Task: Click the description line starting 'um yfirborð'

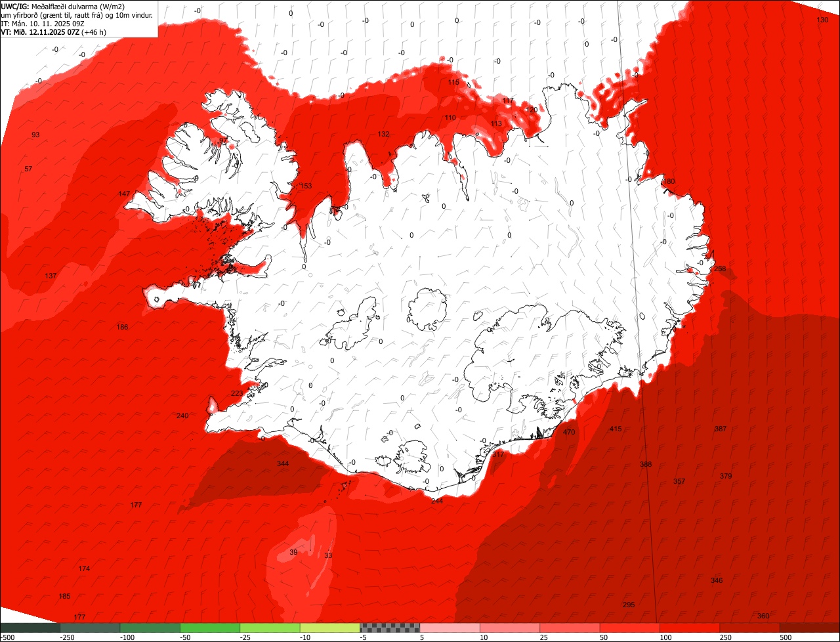Action: (x=77, y=15)
